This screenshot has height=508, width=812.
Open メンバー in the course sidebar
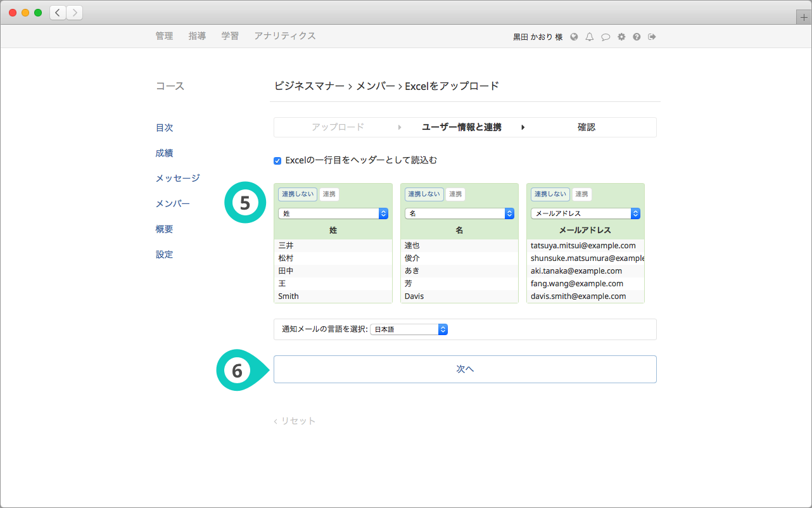pos(172,204)
